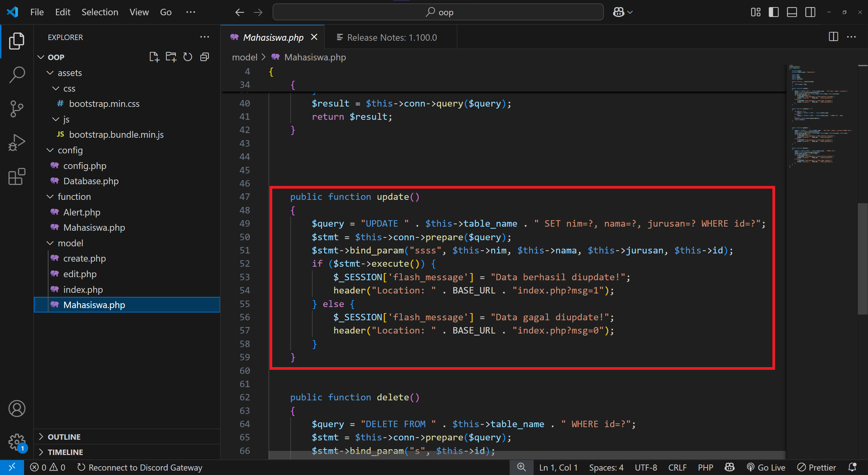Split the editor to the right

pos(833,37)
